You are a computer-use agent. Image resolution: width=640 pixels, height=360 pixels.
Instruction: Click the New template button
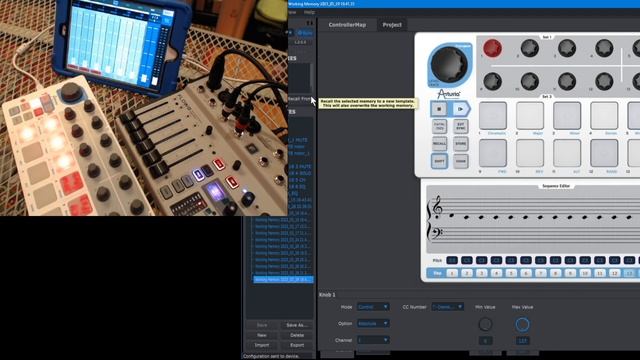pyautogui.click(x=262, y=335)
